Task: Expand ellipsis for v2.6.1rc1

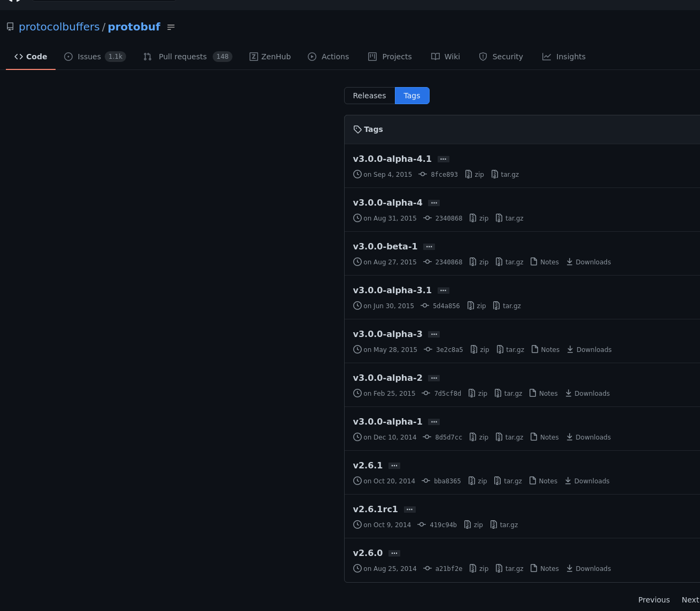Action: click(x=410, y=510)
